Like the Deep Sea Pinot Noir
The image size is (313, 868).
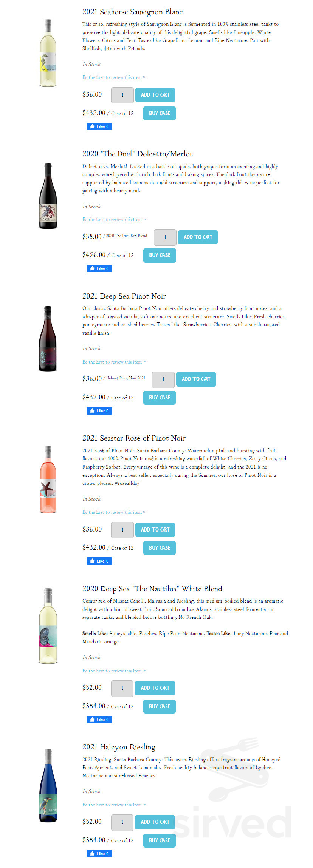(99, 410)
